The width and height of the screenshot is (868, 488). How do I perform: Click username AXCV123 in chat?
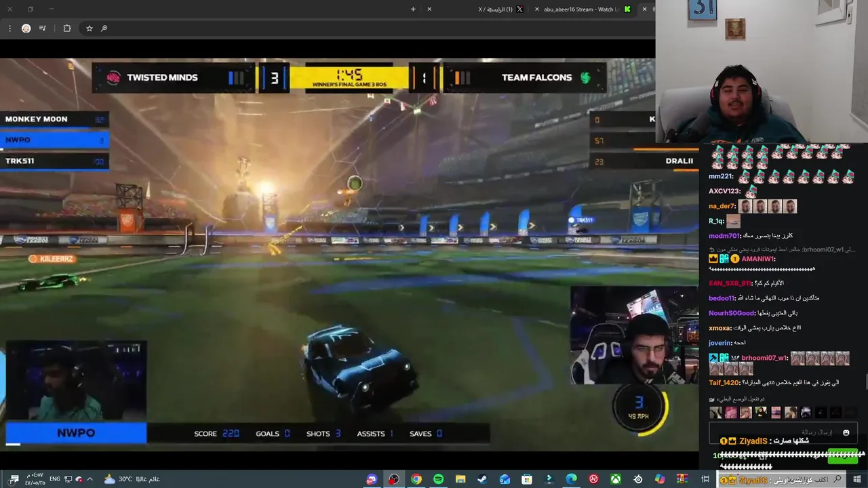pos(725,191)
